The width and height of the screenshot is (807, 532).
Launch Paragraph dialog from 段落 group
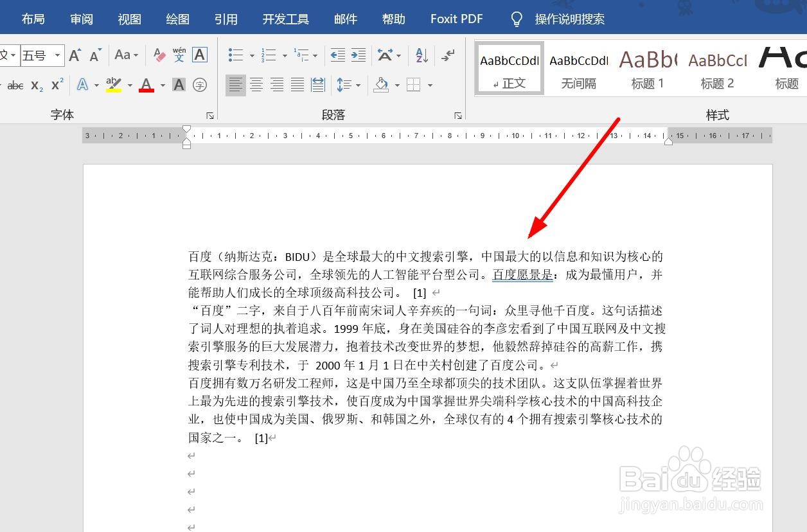pyautogui.click(x=458, y=116)
